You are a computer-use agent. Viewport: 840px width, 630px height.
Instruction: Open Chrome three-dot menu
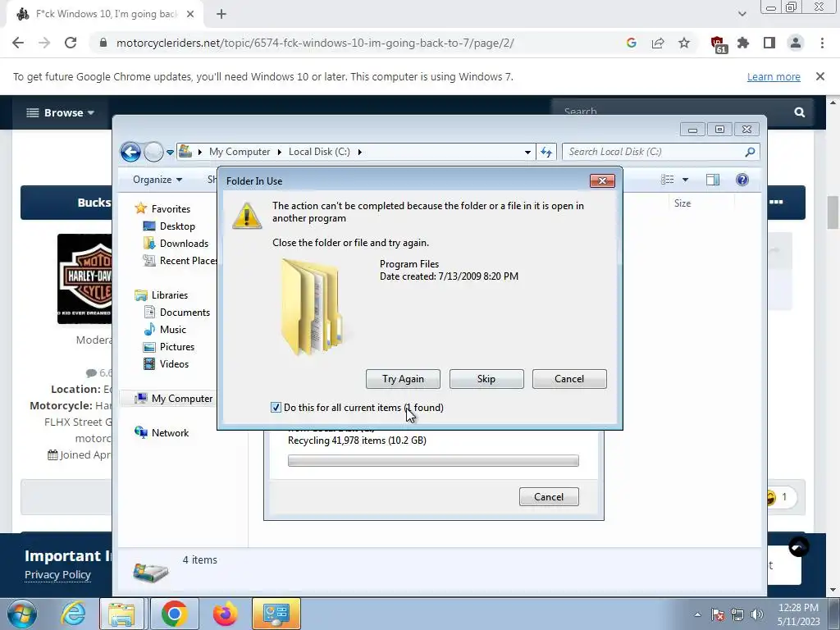822,43
